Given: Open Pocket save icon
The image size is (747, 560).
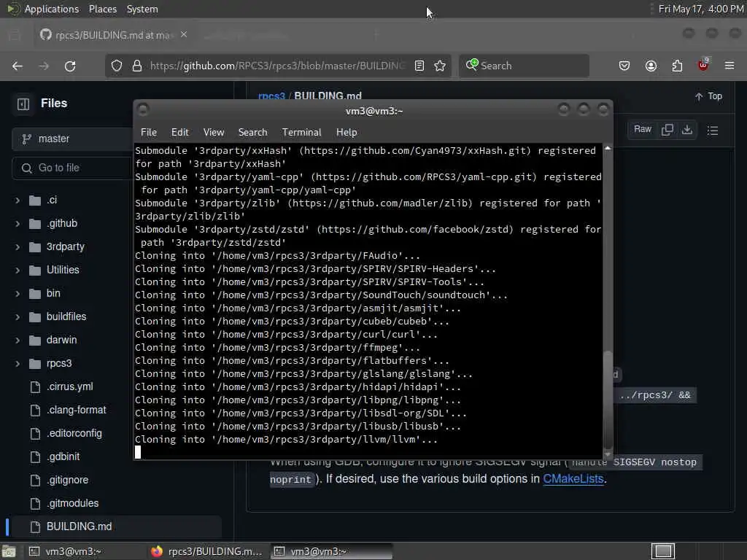Looking at the screenshot, I should [624, 66].
